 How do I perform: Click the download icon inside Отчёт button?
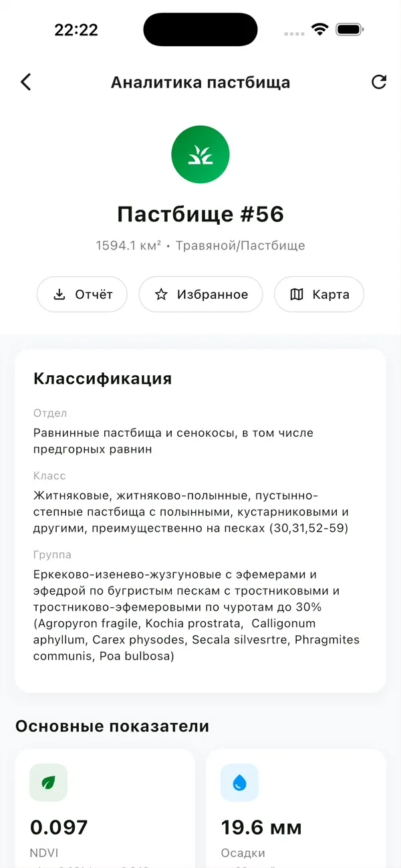[59, 294]
